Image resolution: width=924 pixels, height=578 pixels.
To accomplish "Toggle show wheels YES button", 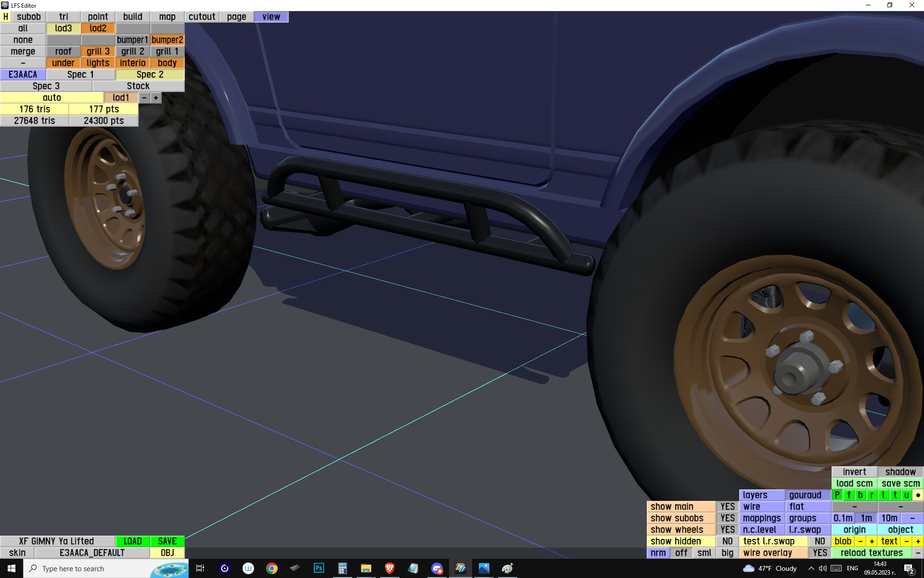I will point(727,529).
